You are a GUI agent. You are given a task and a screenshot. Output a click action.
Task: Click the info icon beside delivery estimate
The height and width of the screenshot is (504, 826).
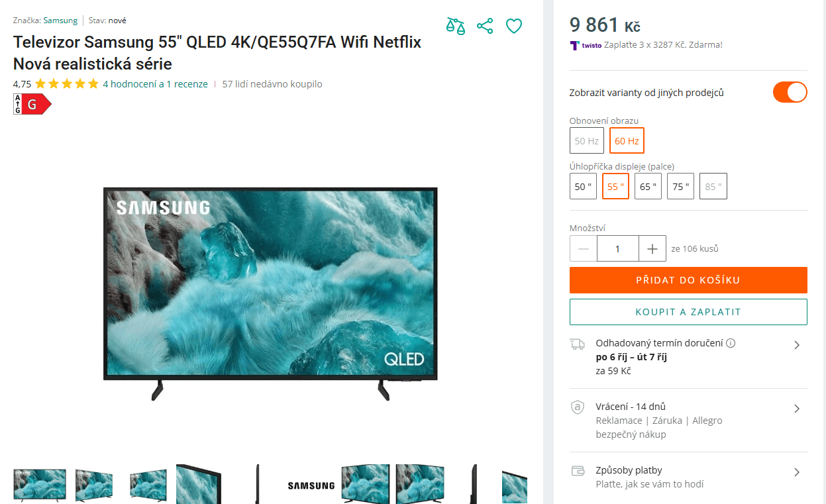tap(731, 343)
